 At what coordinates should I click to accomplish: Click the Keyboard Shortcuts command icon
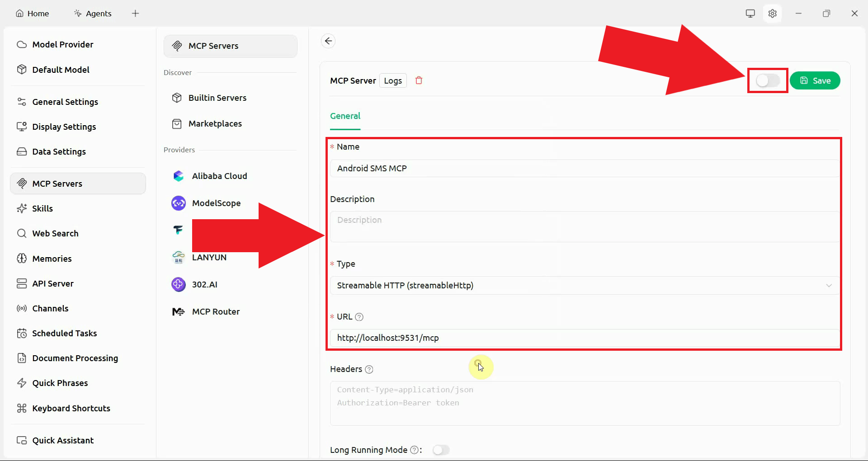(22, 408)
